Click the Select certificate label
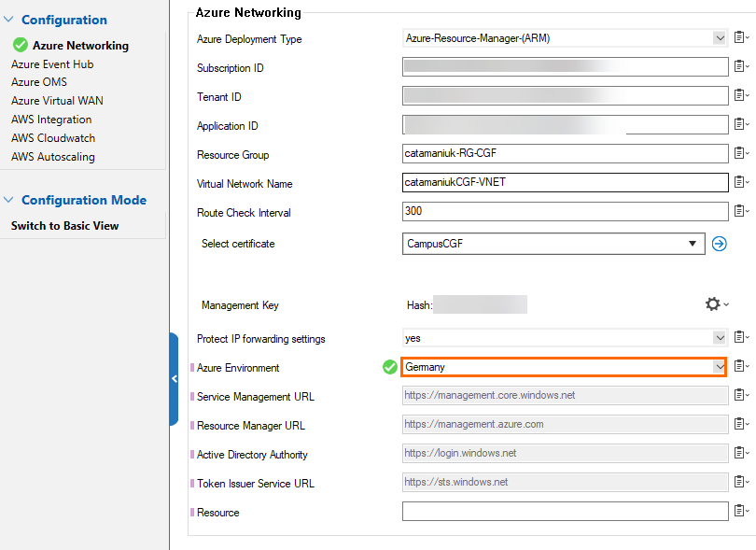The width and height of the screenshot is (756, 550). [238, 244]
